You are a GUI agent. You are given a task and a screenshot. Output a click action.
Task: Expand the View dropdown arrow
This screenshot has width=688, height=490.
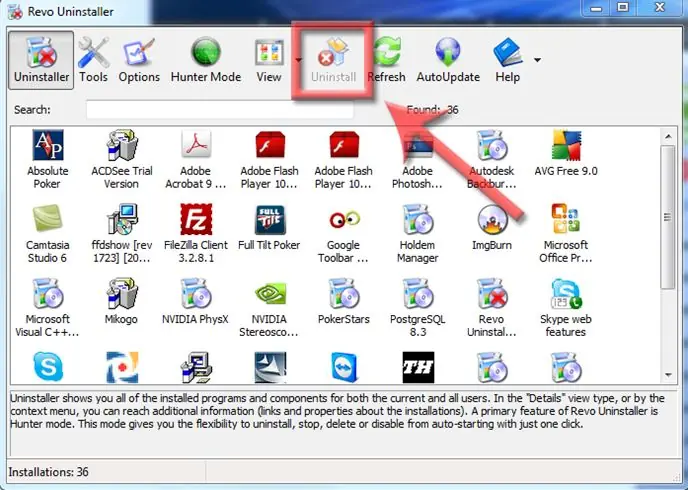click(298, 60)
